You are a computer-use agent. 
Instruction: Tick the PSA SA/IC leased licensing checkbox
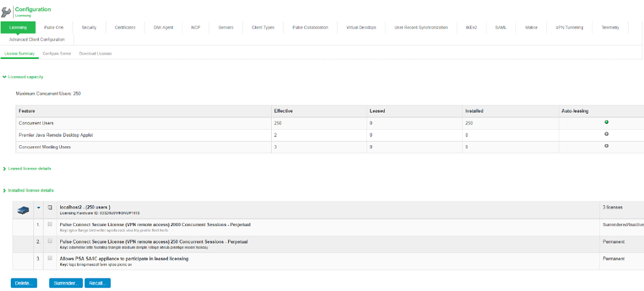(x=50, y=259)
